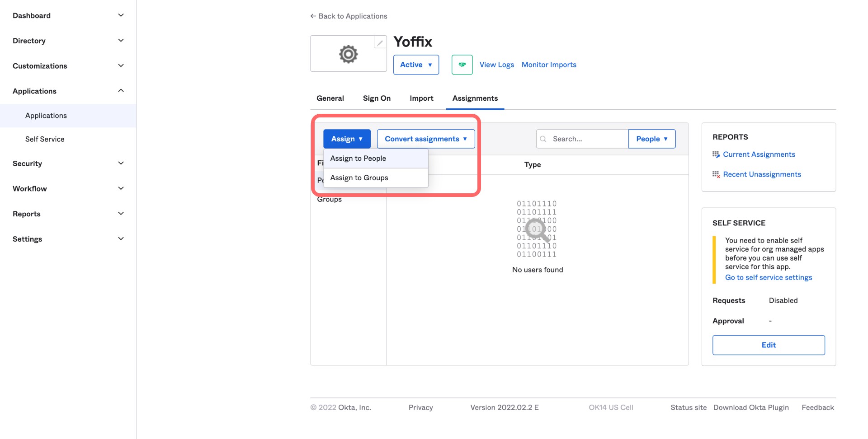Select the Assignments tab
Image resolution: width=868 pixels, height=439 pixels.
tap(475, 98)
